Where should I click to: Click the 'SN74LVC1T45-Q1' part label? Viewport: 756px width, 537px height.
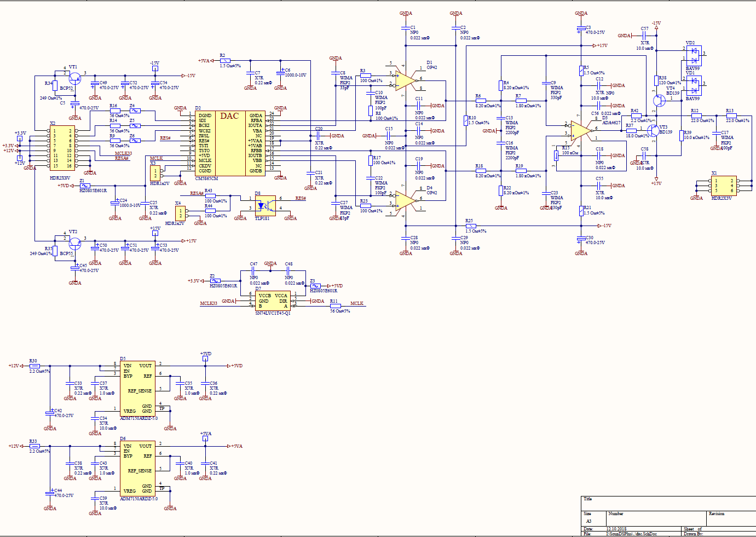click(x=273, y=313)
